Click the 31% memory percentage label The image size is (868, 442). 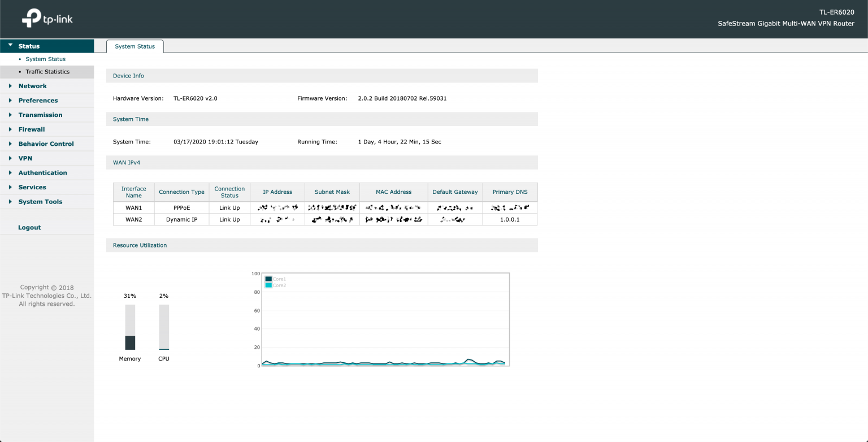(x=130, y=296)
